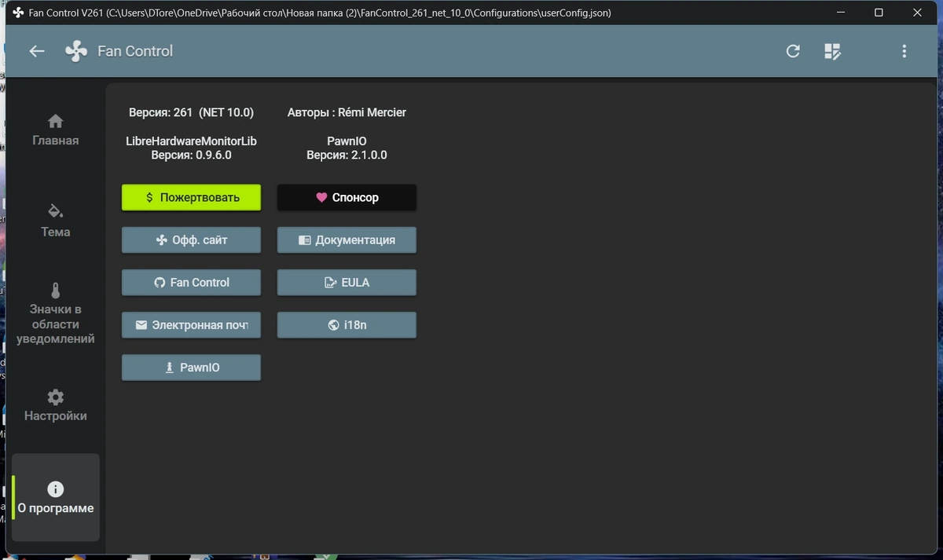
Task: Click the Версия: 261 (NET 10.0) text
Action: pos(191,112)
